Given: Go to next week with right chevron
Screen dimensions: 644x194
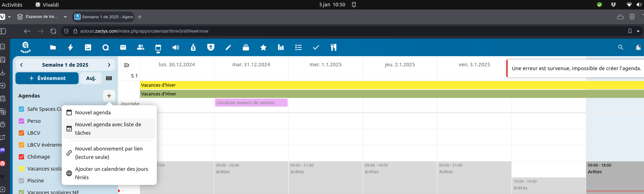Looking at the screenshot, I should 109,65.
